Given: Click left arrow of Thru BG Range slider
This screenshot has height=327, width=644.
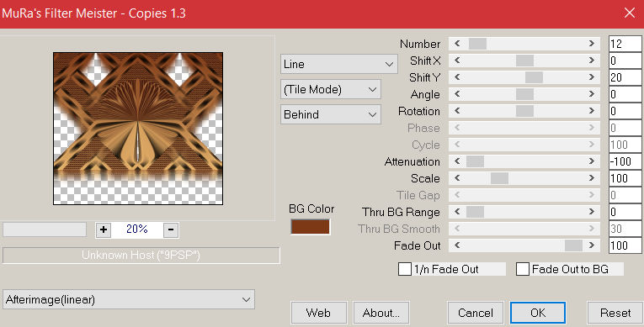Looking at the screenshot, I should [x=457, y=212].
